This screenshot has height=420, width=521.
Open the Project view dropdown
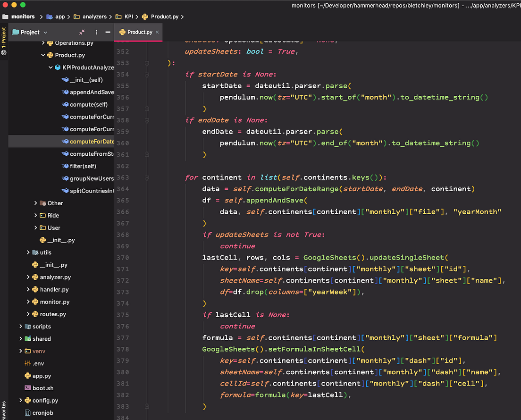[45, 32]
